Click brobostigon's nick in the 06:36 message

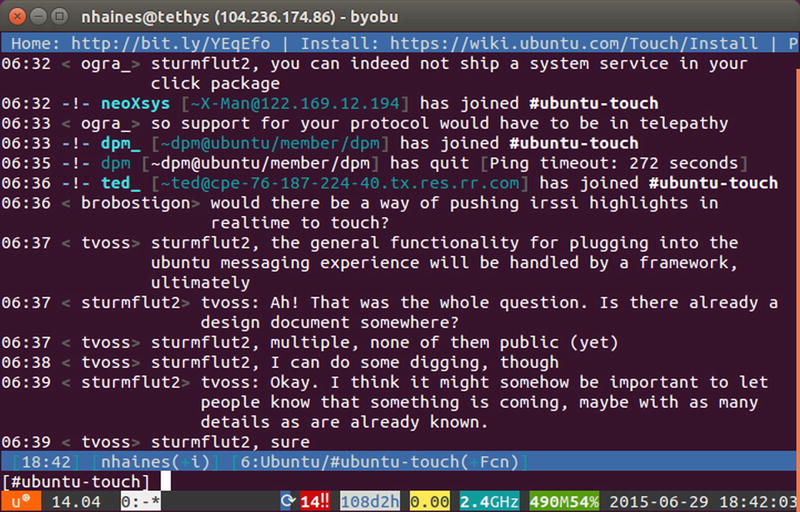coord(135,203)
